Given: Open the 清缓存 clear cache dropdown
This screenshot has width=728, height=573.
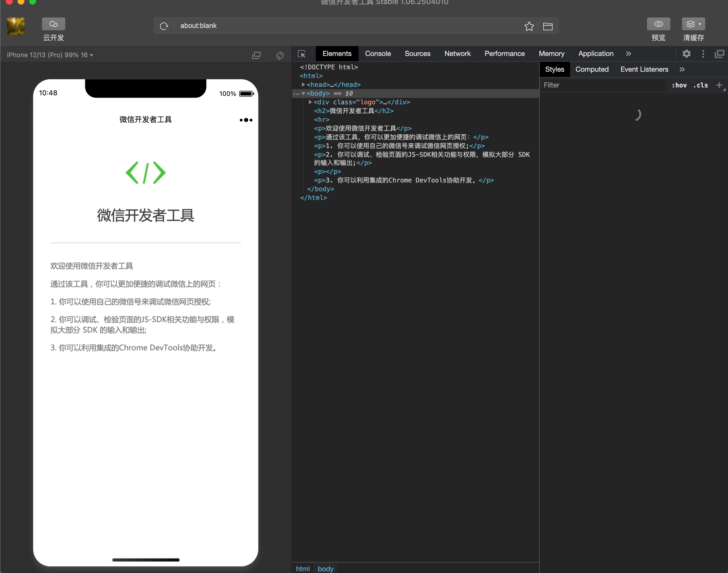Looking at the screenshot, I should [x=693, y=24].
